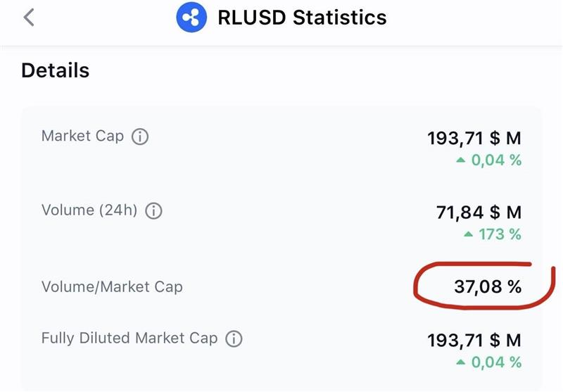This screenshot has width=563, height=392.
Task: Click the 173 % volume change
Action: tap(500, 234)
